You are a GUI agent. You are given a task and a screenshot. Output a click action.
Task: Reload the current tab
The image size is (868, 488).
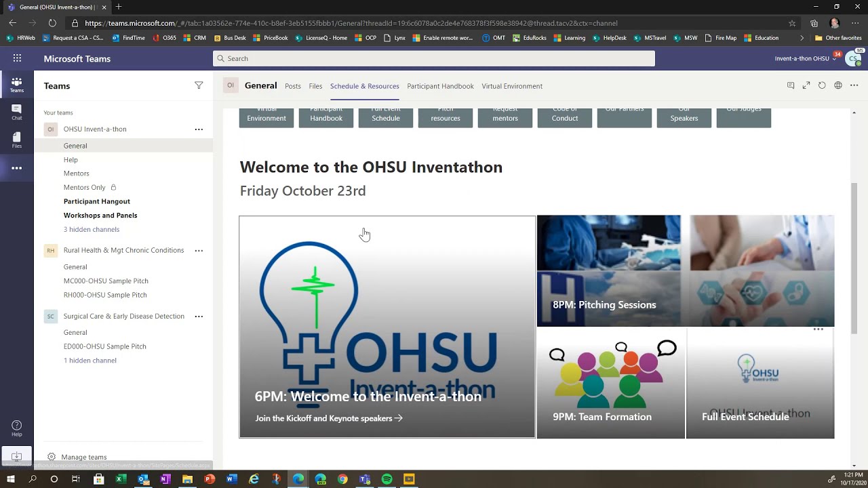(x=822, y=85)
